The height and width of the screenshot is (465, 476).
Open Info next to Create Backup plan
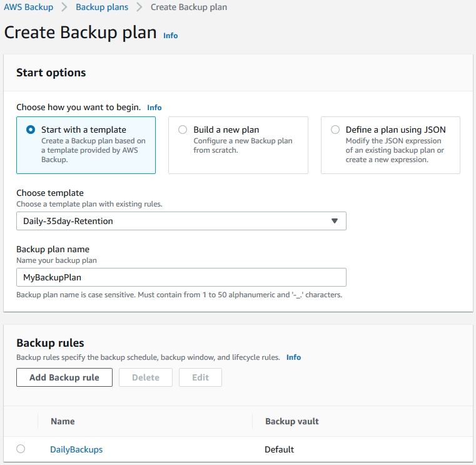coord(170,36)
